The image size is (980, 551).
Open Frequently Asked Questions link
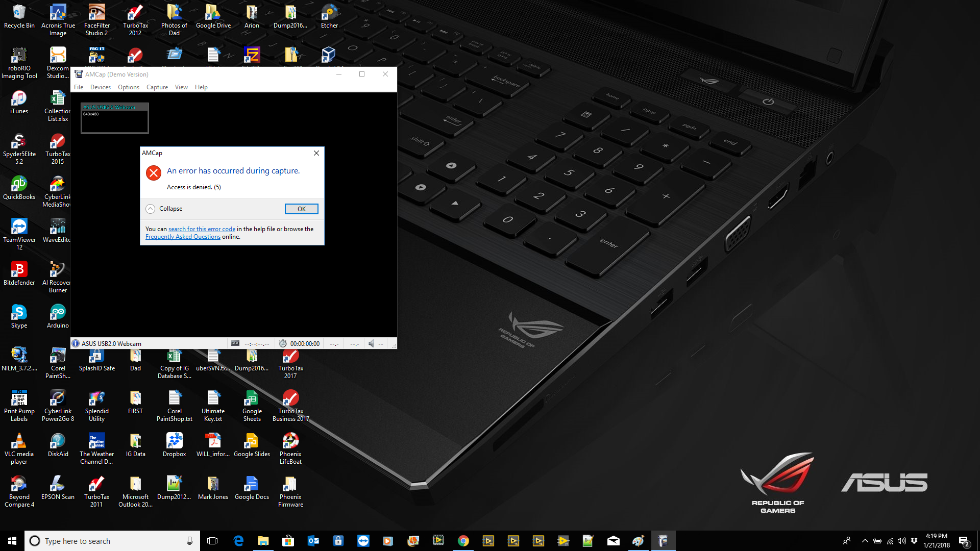point(183,237)
